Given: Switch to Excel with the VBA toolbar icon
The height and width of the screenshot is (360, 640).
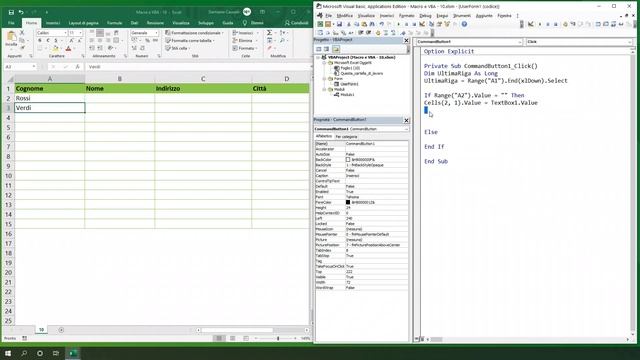Looking at the screenshot, I should [x=320, y=24].
